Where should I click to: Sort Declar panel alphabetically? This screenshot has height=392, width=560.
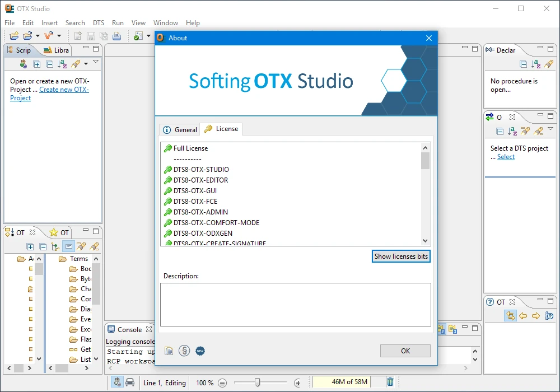point(536,64)
